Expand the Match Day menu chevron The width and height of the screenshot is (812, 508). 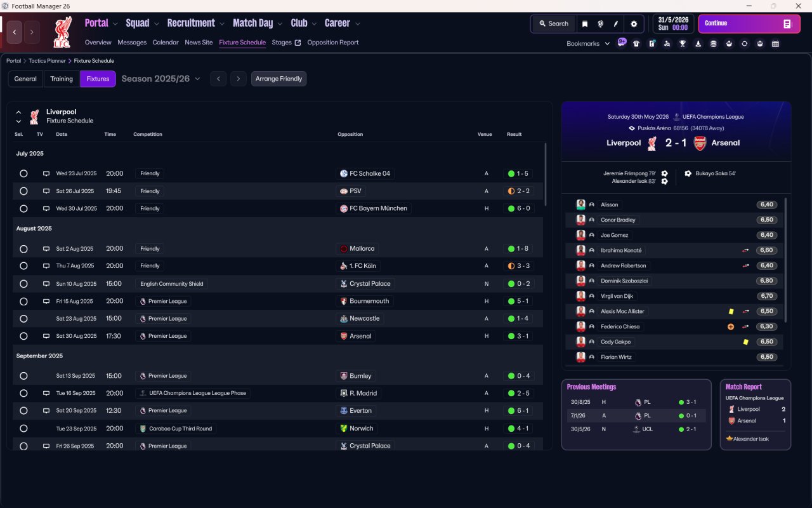point(280,23)
